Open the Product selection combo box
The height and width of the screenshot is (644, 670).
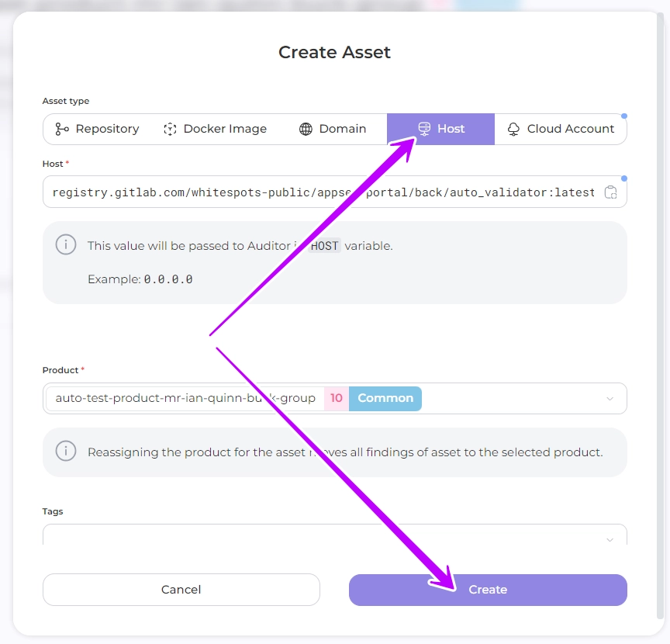[512, 399]
